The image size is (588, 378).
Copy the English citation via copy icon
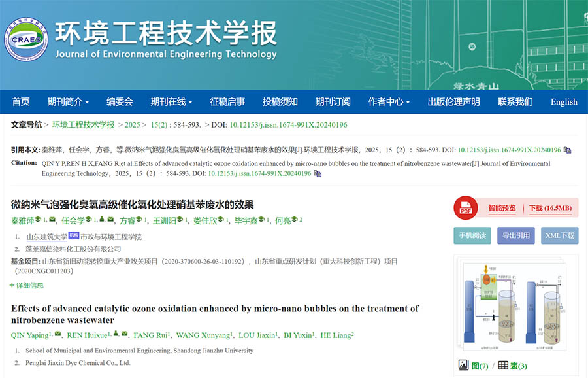(318, 174)
